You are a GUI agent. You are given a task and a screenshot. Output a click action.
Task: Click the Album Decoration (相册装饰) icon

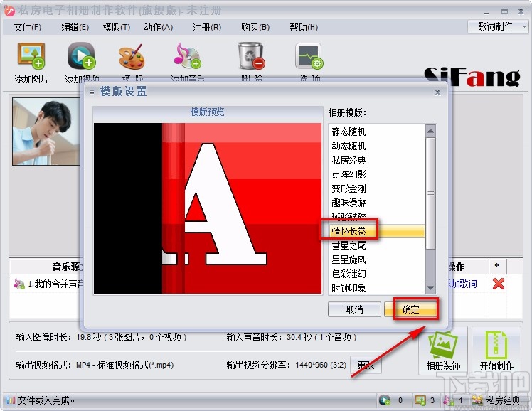[x=443, y=345]
